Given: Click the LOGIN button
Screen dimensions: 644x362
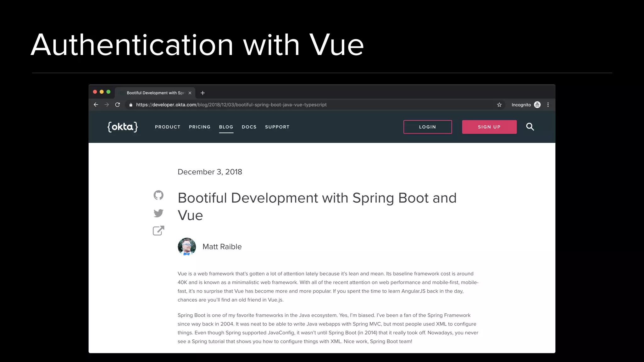Looking at the screenshot, I should pos(428,127).
